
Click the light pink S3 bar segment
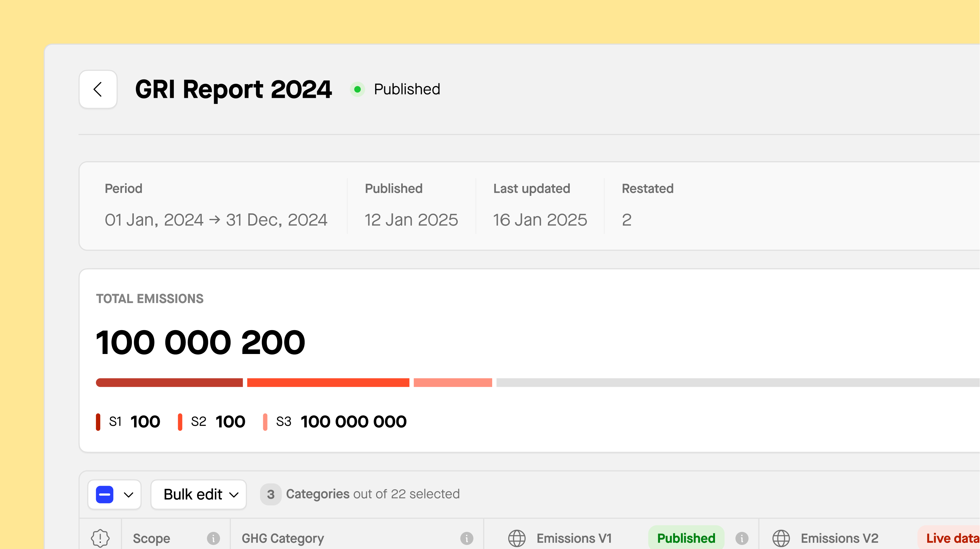click(453, 382)
